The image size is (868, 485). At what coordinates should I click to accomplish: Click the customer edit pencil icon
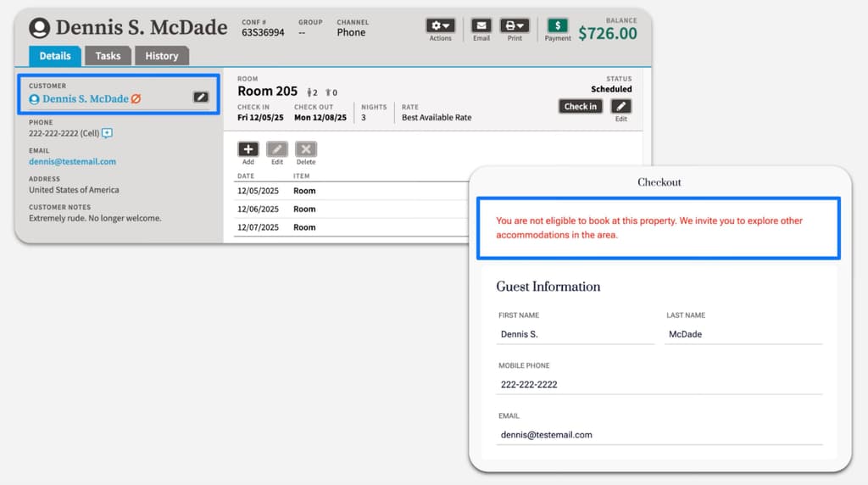(x=200, y=97)
